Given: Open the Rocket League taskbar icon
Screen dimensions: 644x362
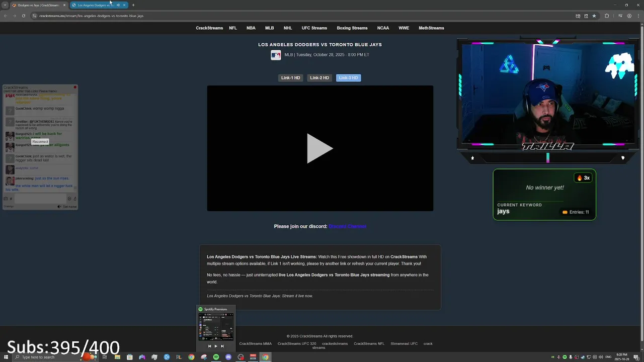Looking at the screenshot, I should (179, 357).
